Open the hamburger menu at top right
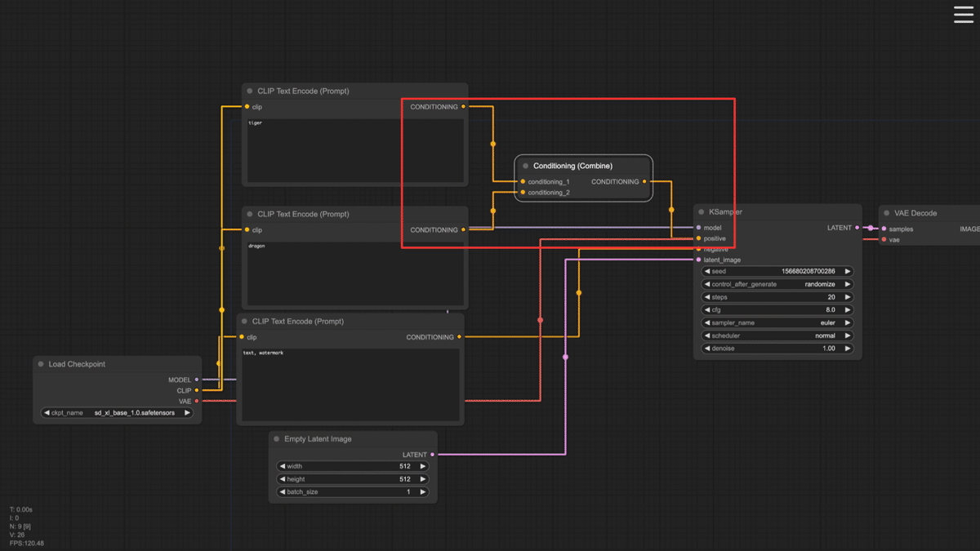 click(964, 15)
